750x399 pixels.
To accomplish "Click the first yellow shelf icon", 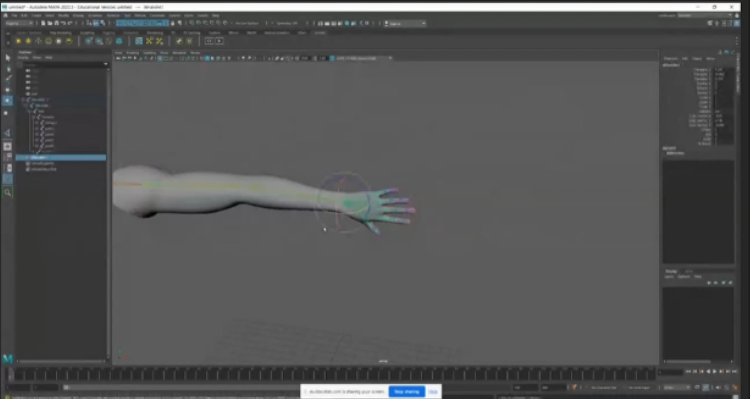I will click(19, 41).
